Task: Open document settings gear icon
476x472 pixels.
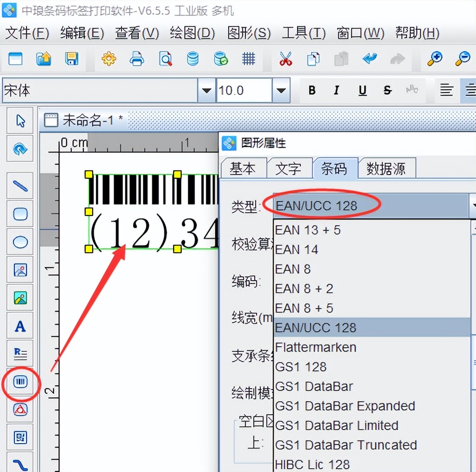Action: (109, 59)
